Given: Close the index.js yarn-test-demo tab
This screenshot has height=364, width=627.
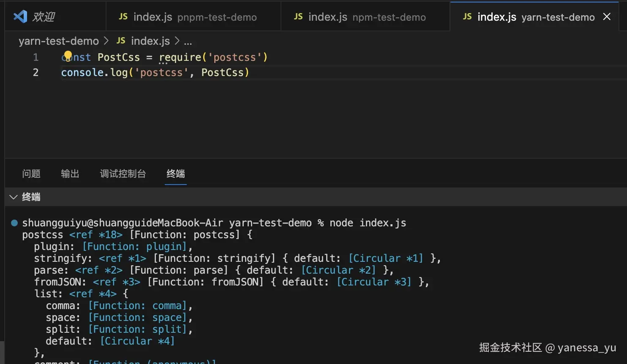Looking at the screenshot, I should (607, 16).
